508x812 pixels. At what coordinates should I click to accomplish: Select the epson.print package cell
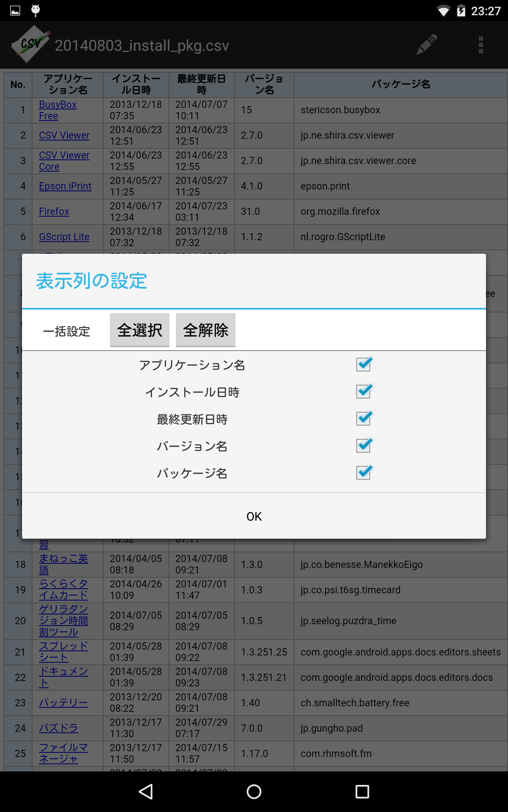point(400,186)
